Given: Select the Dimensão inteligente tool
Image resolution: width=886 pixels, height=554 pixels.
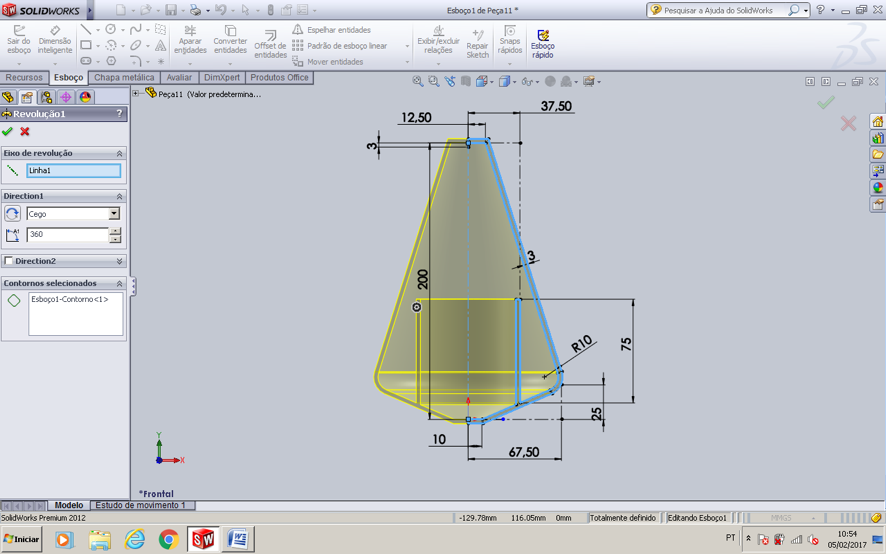Looking at the screenshot, I should pyautogui.click(x=55, y=40).
